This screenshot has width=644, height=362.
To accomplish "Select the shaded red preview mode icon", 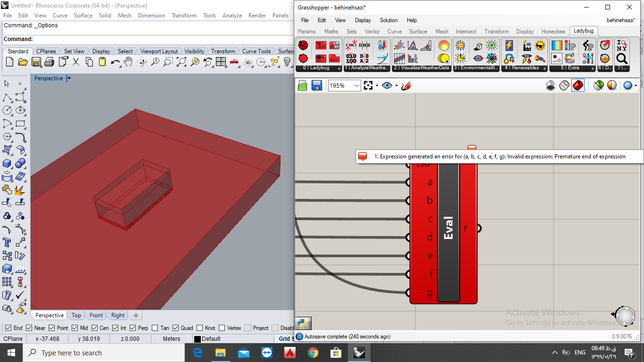I will pos(578,85).
